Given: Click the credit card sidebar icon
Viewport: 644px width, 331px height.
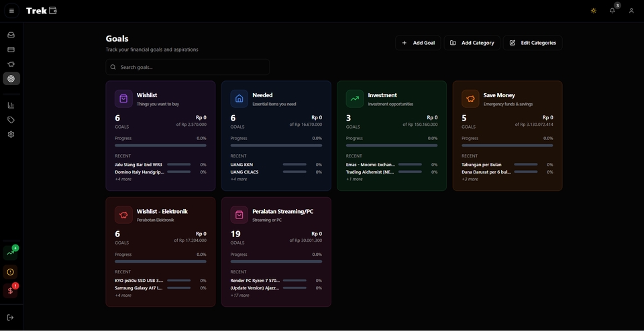Looking at the screenshot, I should 11,50.
